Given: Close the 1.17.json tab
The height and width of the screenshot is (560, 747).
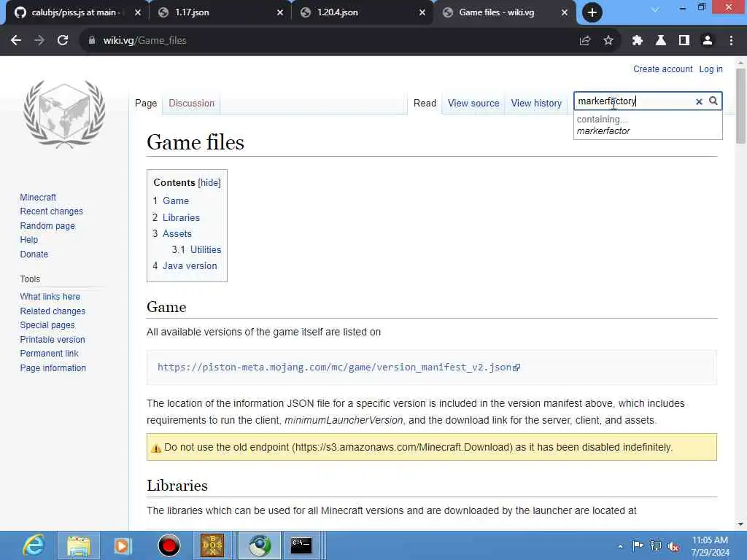Looking at the screenshot, I should (x=280, y=13).
